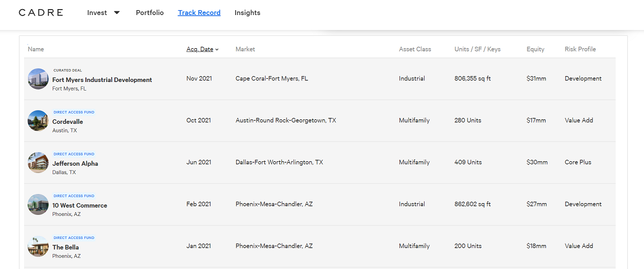Image resolution: width=644 pixels, height=269 pixels.
Task: Open Fort Myers Industrial Development deal
Action: tap(102, 80)
